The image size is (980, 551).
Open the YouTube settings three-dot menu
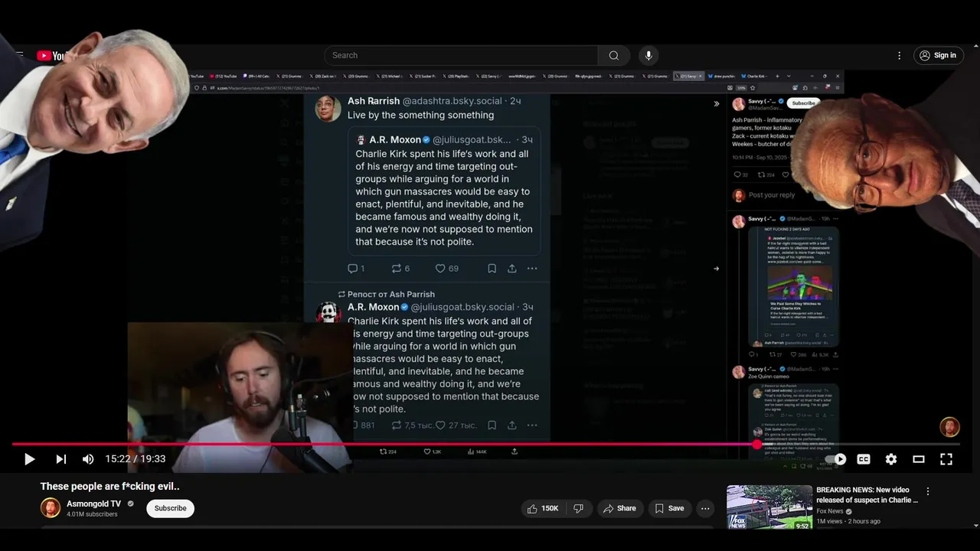click(x=900, y=55)
